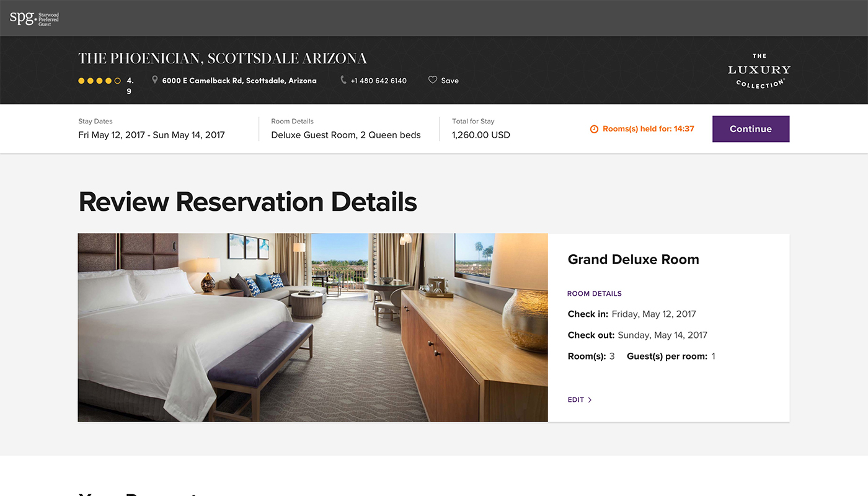This screenshot has height=496, width=868.
Task: Click Check in Friday, May 12, 2017
Action: pyautogui.click(x=632, y=314)
